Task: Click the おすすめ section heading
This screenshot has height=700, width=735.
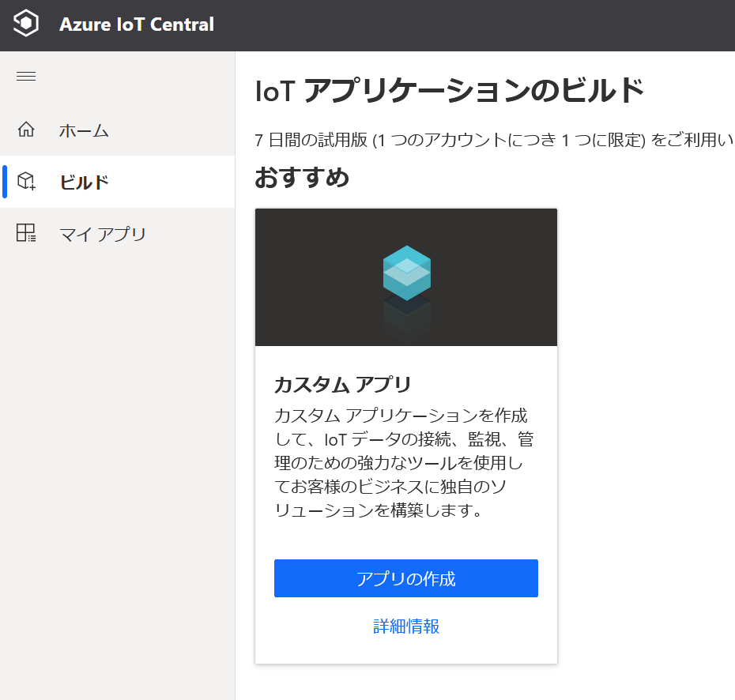Action: (x=302, y=178)
